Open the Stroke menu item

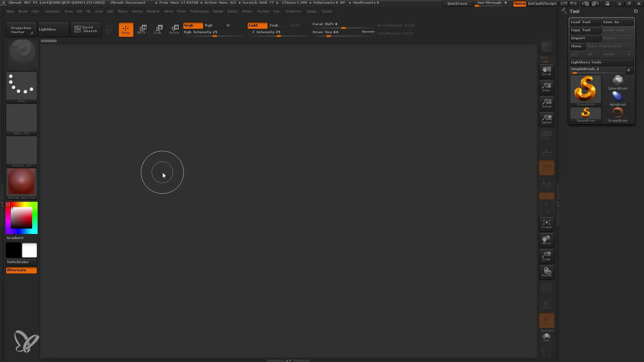(x=247, y=11)
